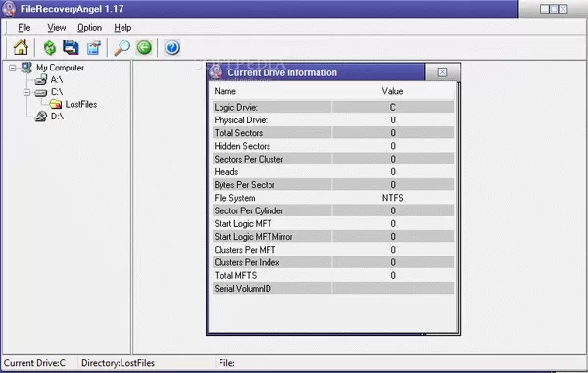Collapse the C:\ drive tree node
The width and height of the screenshot is (588, 373).
point(26,92)
